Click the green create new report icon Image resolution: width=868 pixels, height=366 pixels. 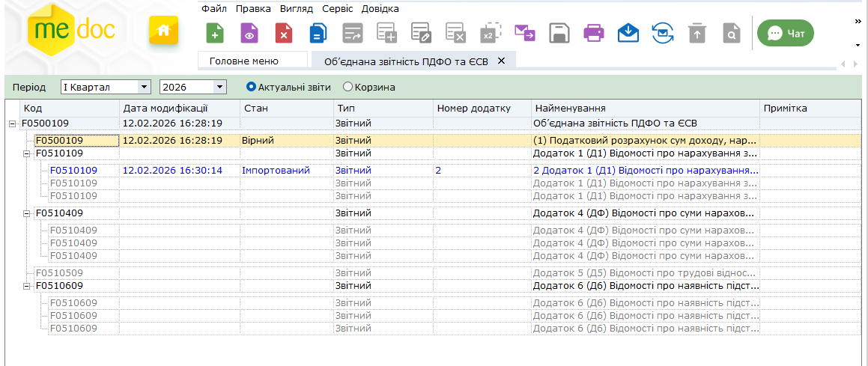click(215, 34)
